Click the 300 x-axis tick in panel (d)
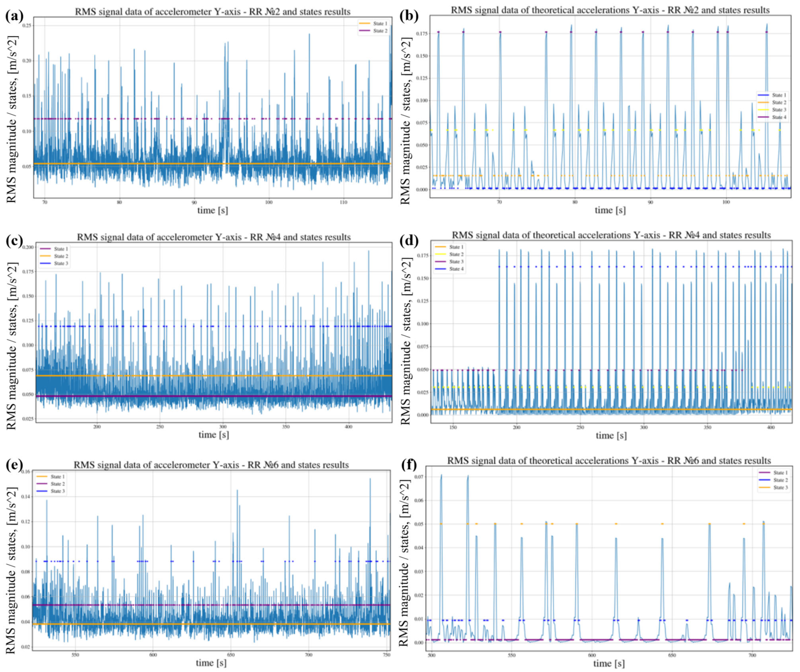Viewport: 800px width, 672px height. (x=644, y=428)
